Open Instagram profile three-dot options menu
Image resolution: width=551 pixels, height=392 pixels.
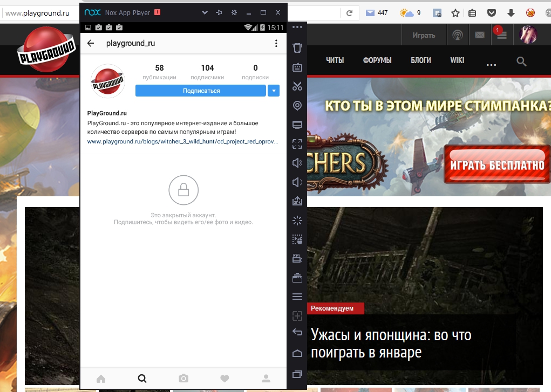point(276,43)
